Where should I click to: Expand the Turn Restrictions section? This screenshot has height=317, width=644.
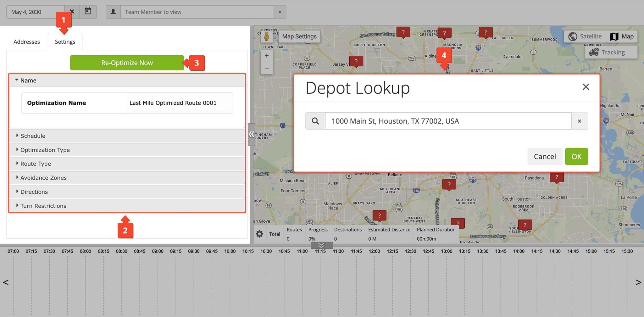point(127,206)
